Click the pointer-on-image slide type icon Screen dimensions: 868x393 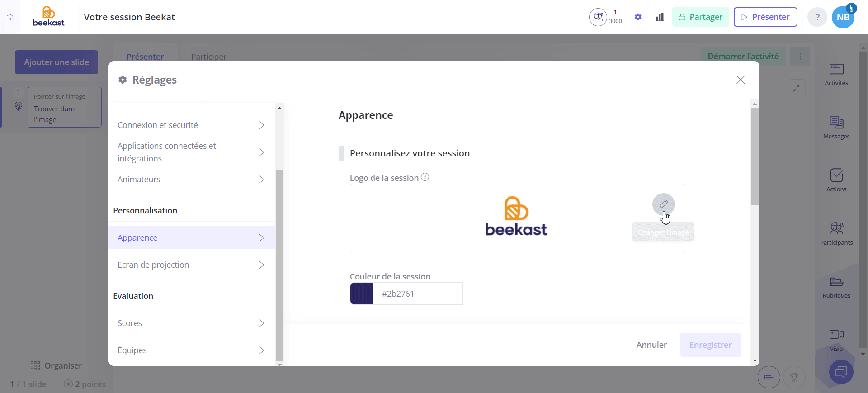tap(19, 106)
